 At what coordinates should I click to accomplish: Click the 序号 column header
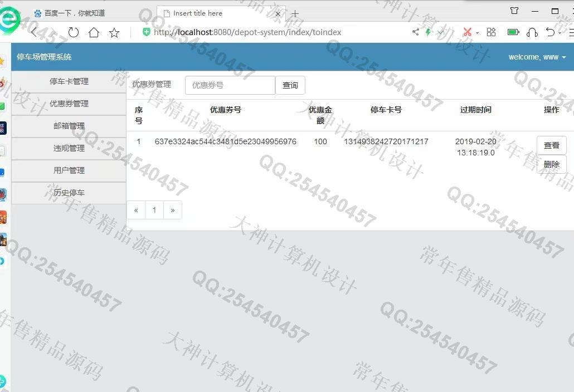(139, 115)
